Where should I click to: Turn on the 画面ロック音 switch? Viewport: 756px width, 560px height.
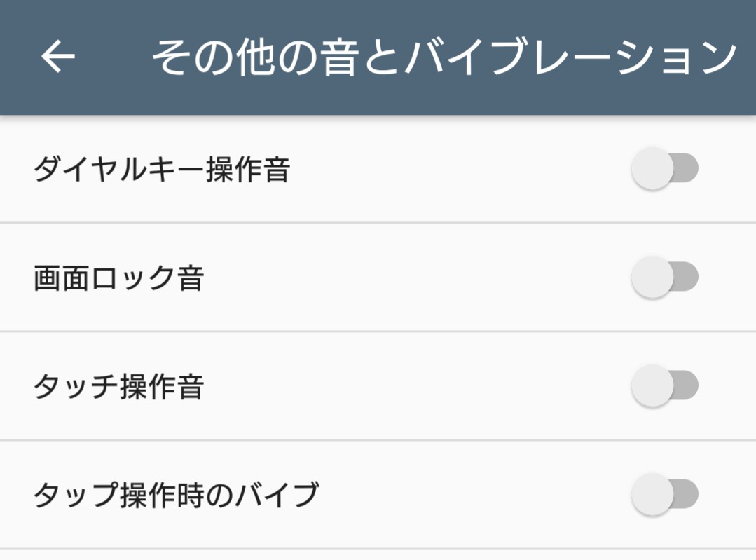664,277
